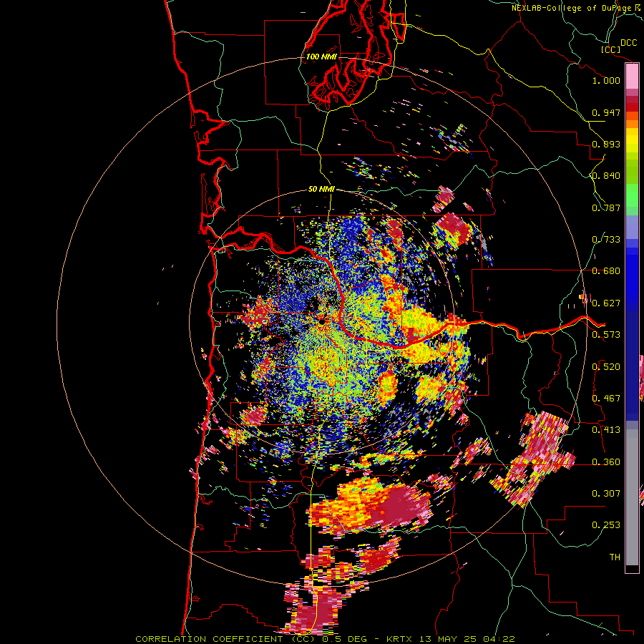Select the 0.467 scale value

pyautogui.click(x=606, y=399)
